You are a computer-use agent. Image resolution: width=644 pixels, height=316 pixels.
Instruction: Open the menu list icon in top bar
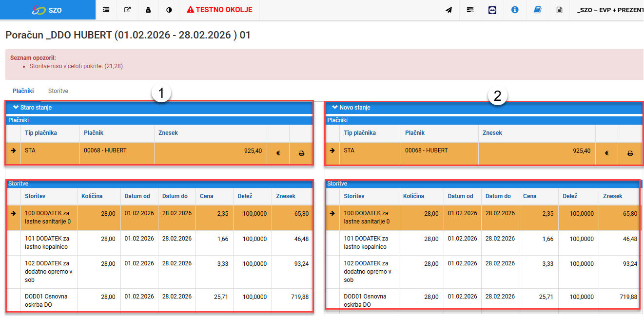coord(106,10)
